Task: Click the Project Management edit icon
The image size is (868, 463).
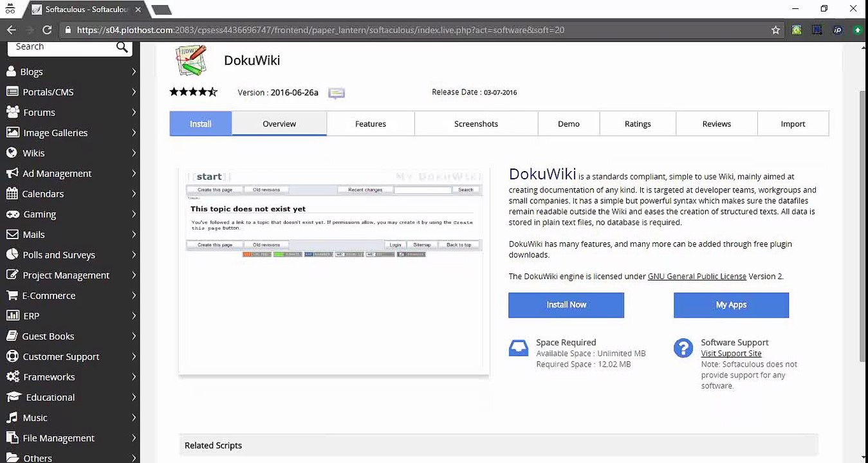Action: (12, 275)
